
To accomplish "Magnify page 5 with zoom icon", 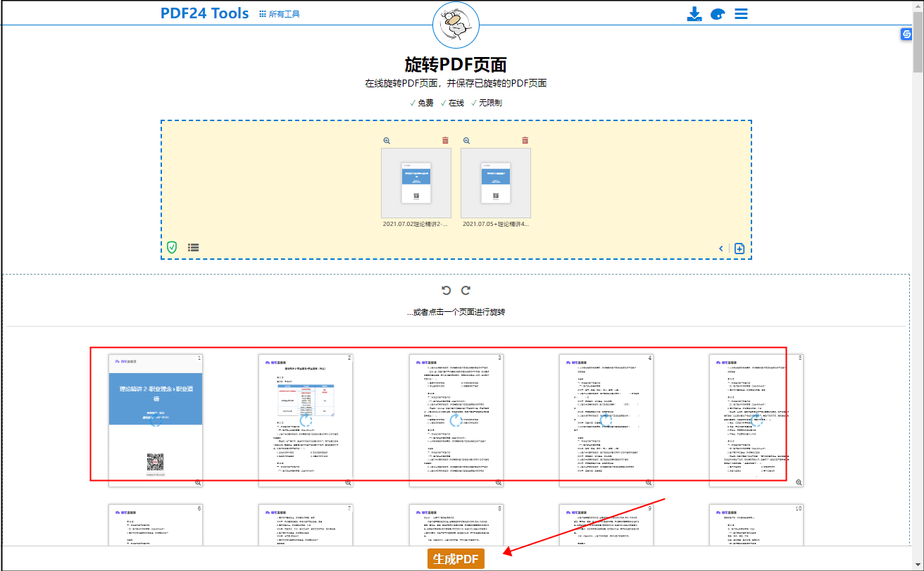I will [x=799, y=482].
